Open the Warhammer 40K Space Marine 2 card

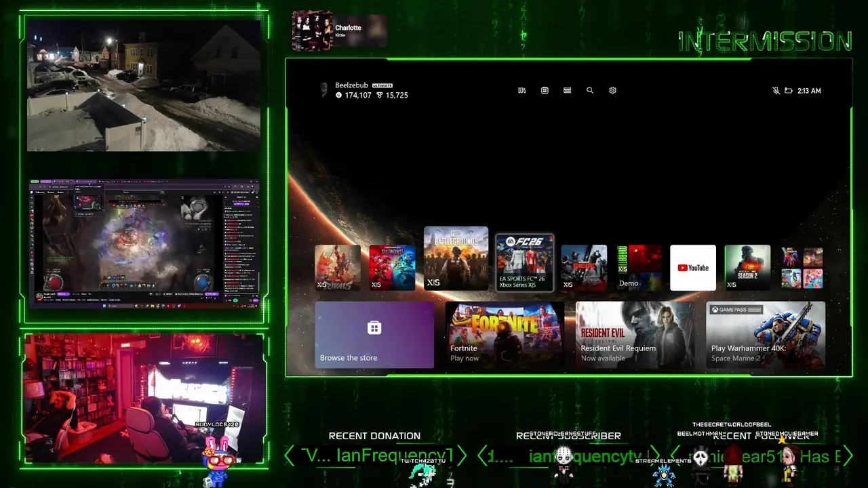tap(766, 335)
